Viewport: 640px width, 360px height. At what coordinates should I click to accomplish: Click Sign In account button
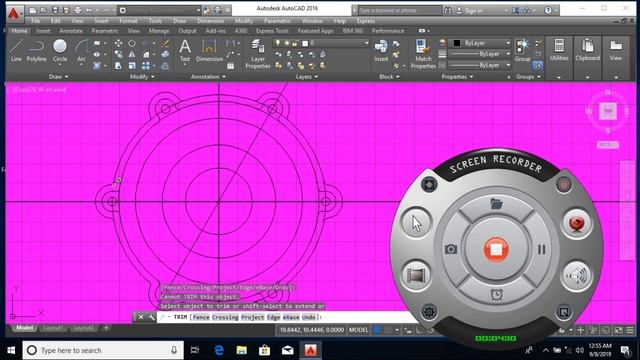(469, 10)
